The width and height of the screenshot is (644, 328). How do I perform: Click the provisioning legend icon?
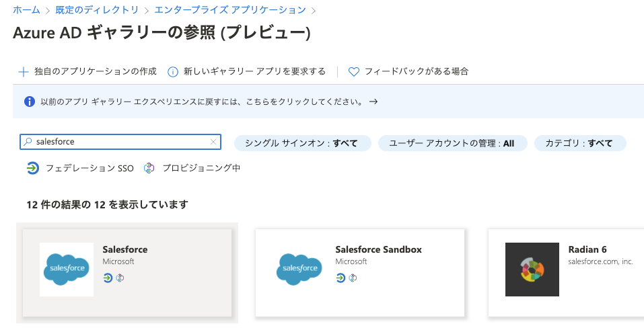[149, 168]
